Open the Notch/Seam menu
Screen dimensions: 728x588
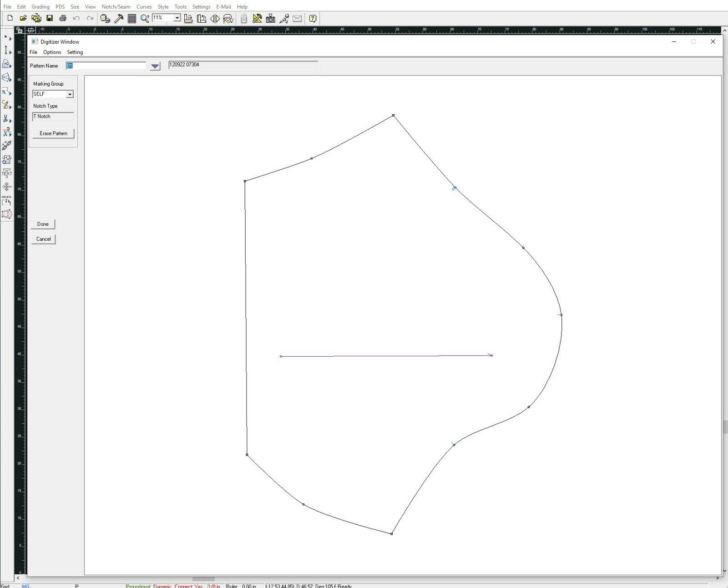116,7
